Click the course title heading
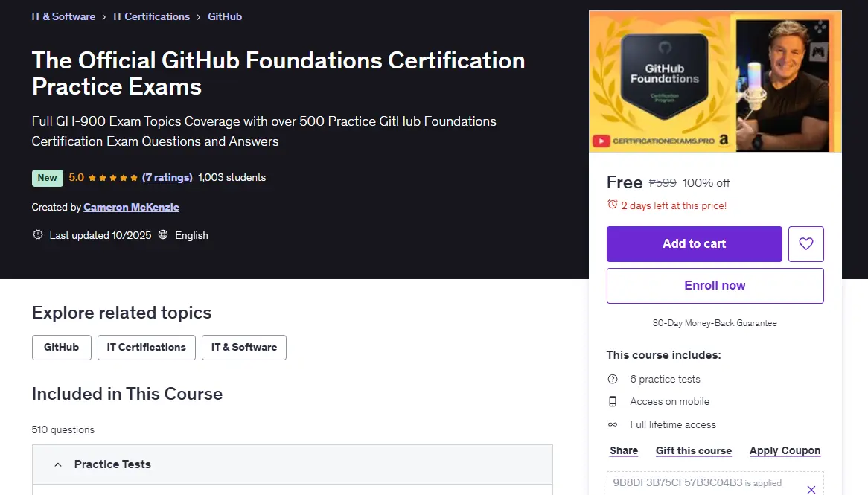The height and width of the screenshot is (495, 868). (278, 73)
